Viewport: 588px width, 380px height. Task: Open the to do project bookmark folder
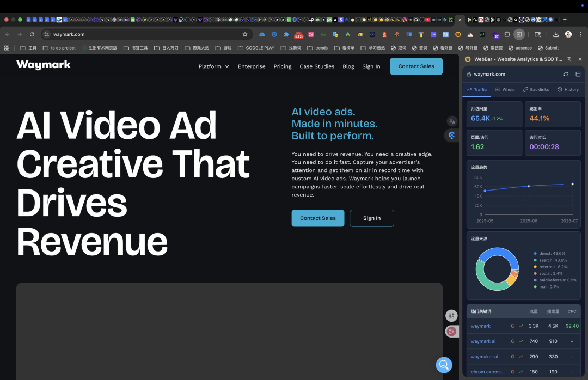(x=59, y=48)
